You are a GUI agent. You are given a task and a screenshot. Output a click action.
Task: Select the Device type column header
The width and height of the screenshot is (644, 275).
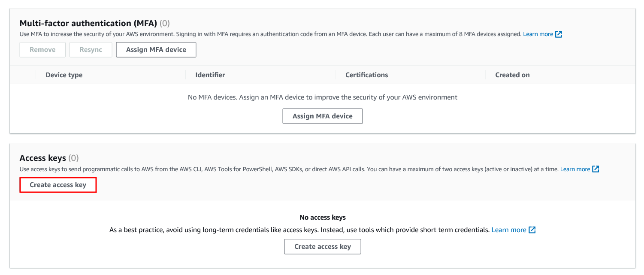pos(64,75)
